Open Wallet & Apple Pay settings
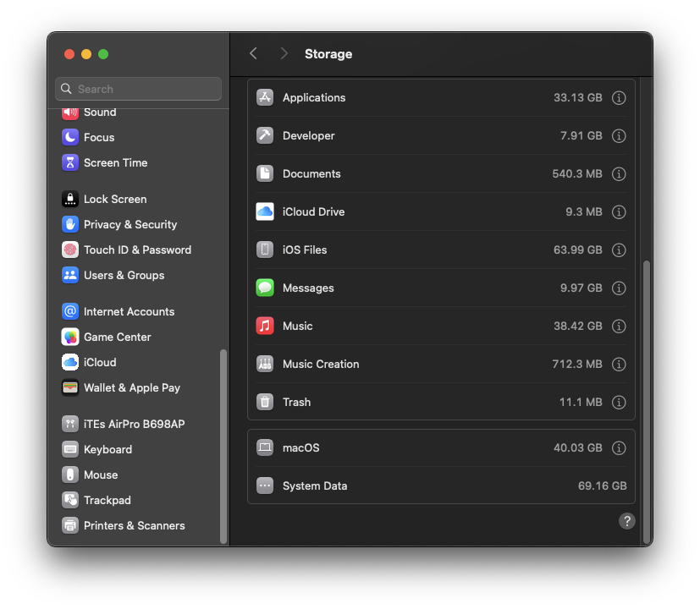 pyautogui.click(x=131, y=388)
